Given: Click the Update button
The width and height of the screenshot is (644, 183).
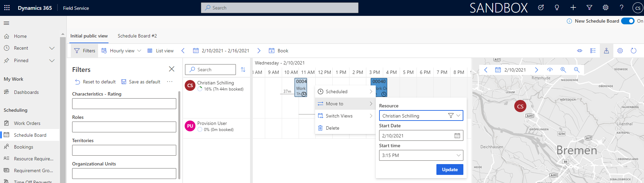Looking at the screenshot, I should coord(450,169).
